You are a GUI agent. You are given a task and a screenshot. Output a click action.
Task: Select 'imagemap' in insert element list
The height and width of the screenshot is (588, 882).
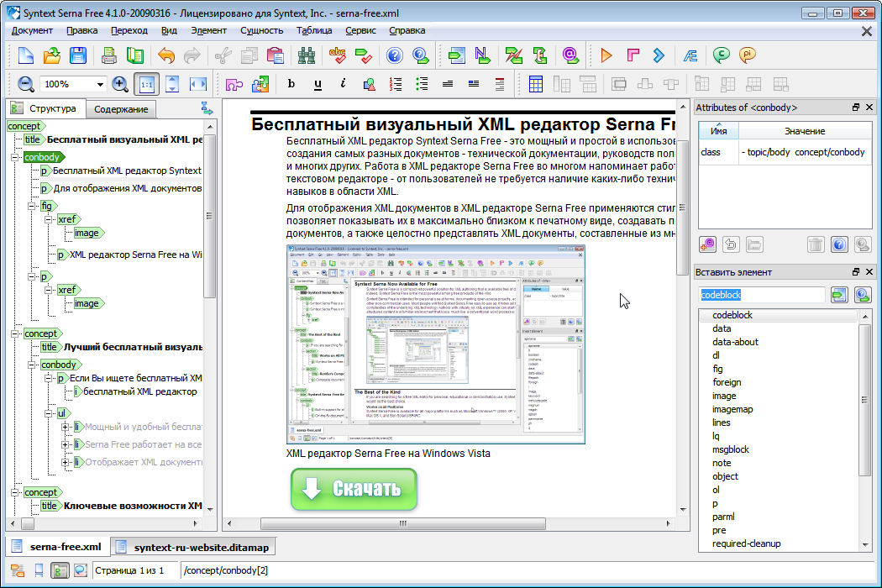[732, 409]
